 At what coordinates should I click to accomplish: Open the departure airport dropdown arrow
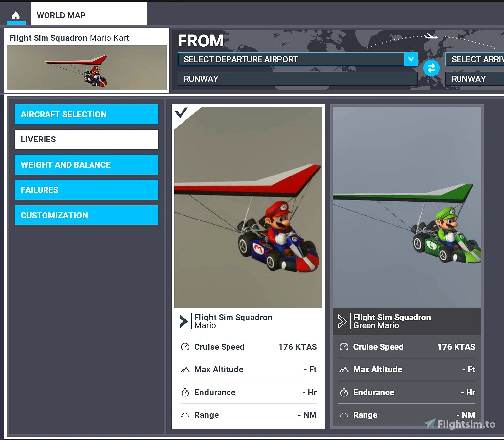pyautogui.click(x=411, y=59)
